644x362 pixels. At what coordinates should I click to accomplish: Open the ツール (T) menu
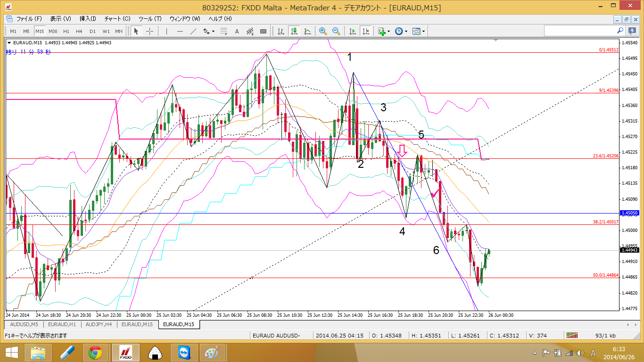(x=150, y=19)
